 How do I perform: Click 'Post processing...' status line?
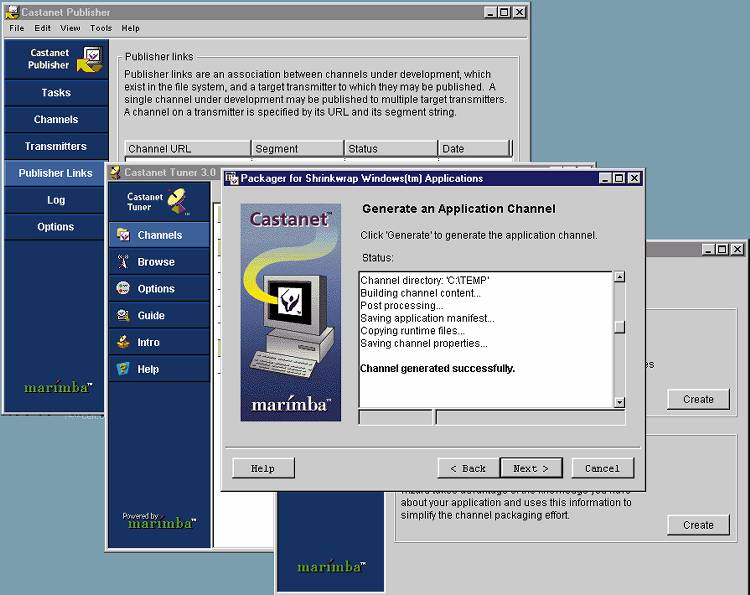(x=402, y=305)
